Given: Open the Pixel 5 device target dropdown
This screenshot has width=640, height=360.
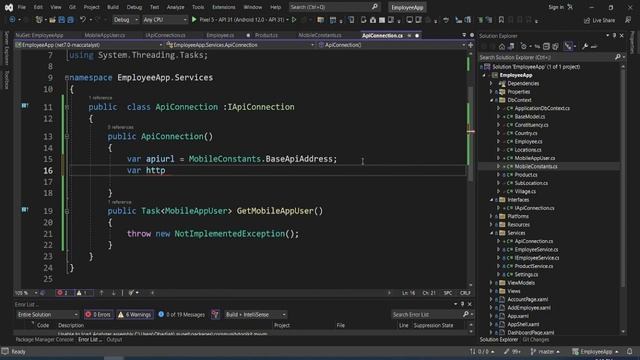Looking at the screenshot, I should point(288,20).
